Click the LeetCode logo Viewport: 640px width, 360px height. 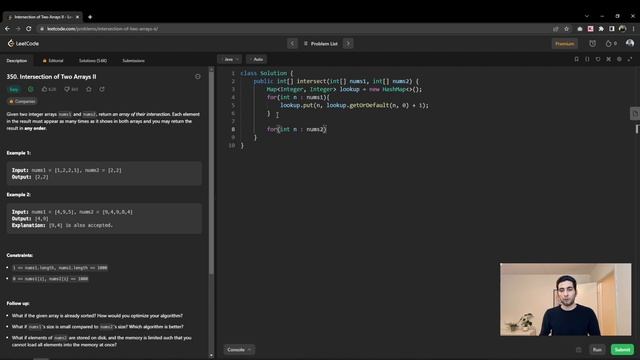[x=23, y=43]
